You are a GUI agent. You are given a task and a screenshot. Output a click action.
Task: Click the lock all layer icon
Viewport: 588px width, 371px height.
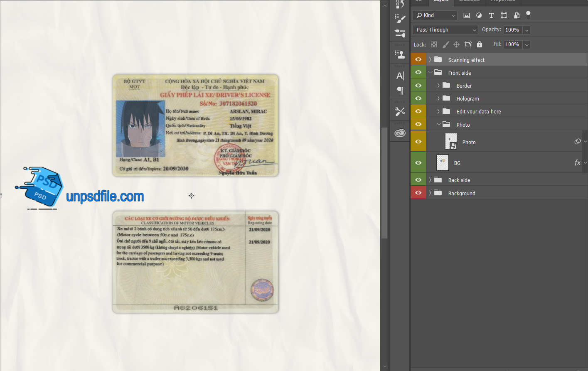(480, 44)
